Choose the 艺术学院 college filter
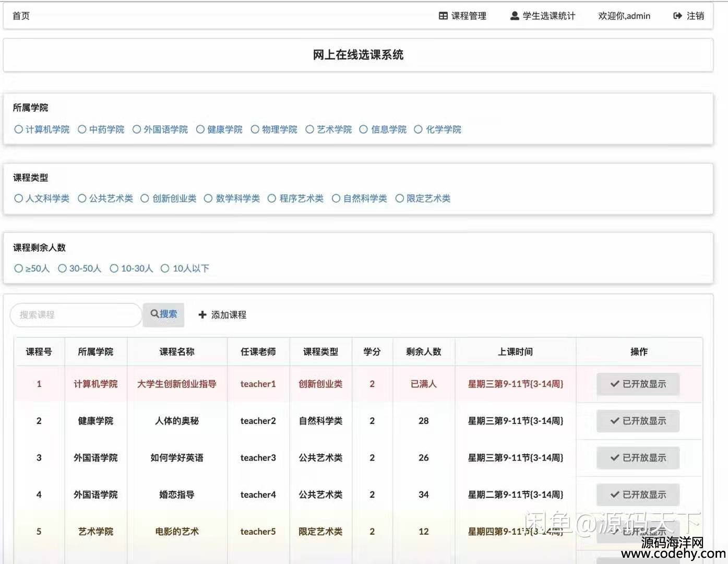This screenshot has height=564, width=728. pos(310,130)
